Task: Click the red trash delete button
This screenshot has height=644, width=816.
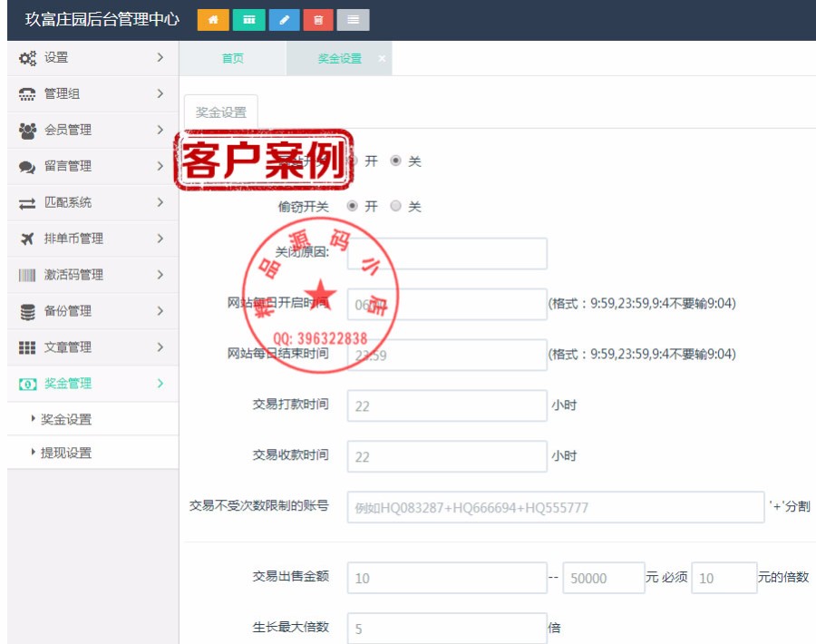Action: (318, 20)
